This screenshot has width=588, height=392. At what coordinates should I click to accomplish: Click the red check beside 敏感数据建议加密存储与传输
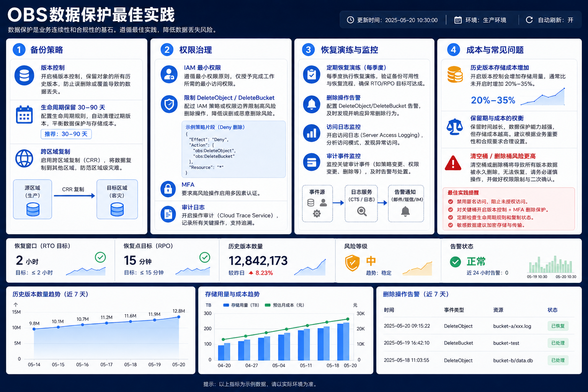click(x=451, y=225)
